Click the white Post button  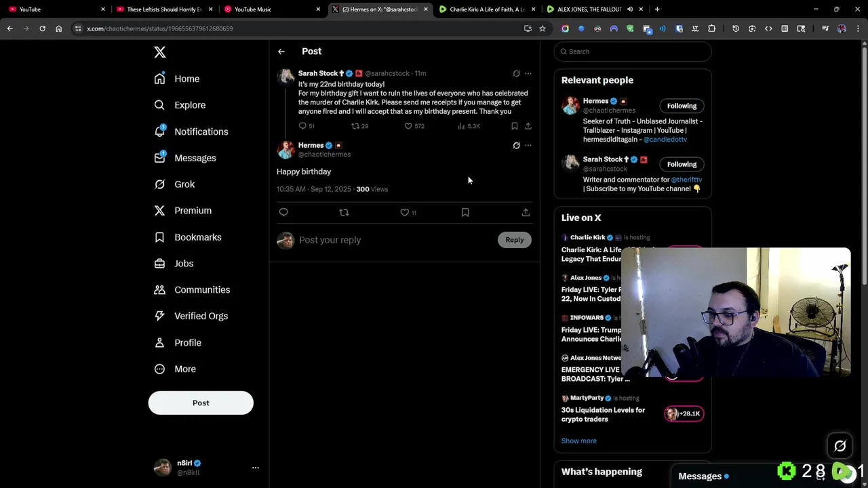pos(201,403)
